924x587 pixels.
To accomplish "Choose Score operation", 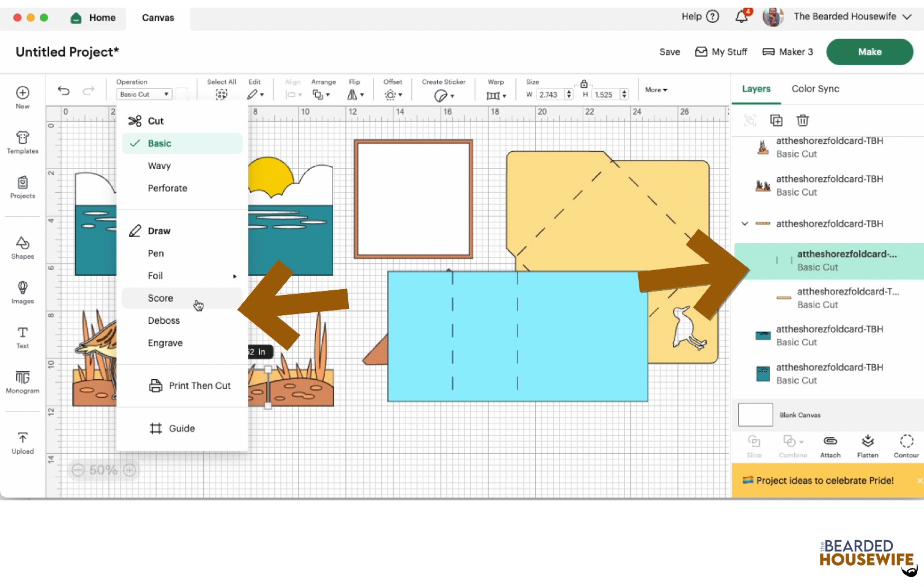I will click(x=182, y=298).
